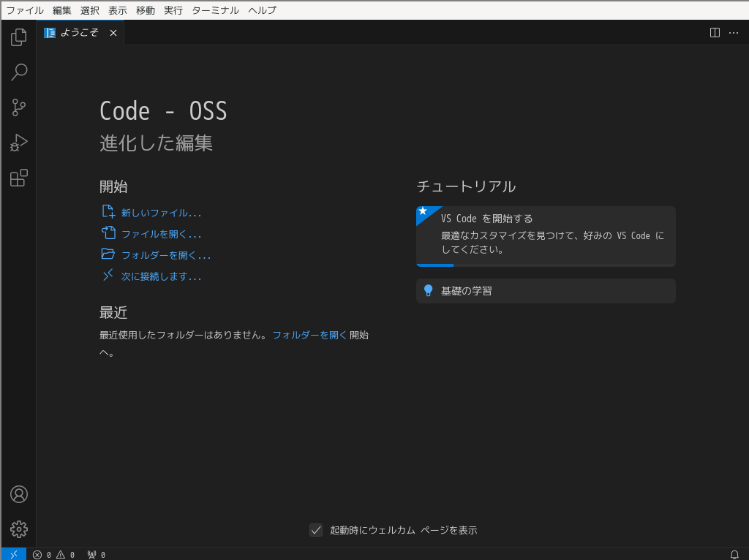Screen dimensions: 749x560
Task: Click the 新しいファイル... link
Action: [x=151, y=213]
